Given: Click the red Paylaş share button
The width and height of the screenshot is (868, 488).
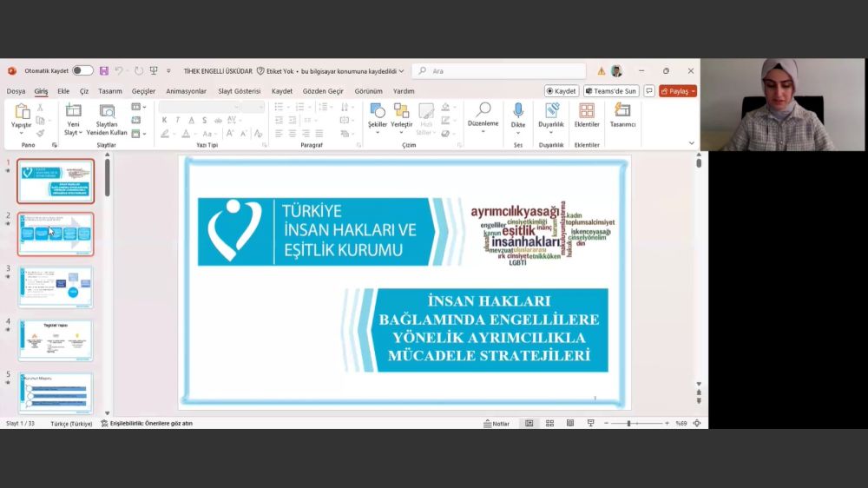Looking at the screenshot, I should click(x=678, y=91).
